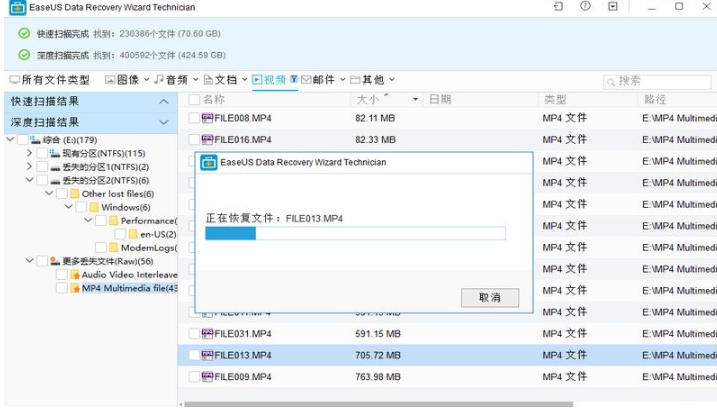717x408 pixels.
Task: Click the 搜索 search input field
Action: (x=658, y=82)
